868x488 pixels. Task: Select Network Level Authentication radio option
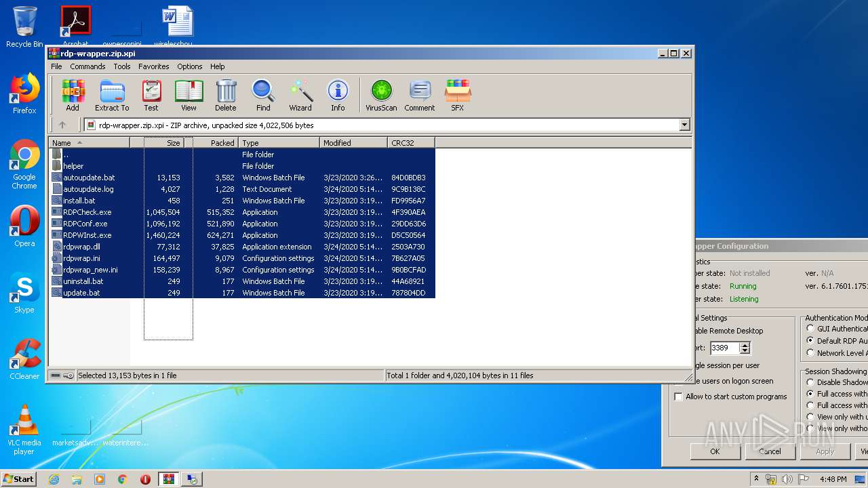(x=810, y=352)
